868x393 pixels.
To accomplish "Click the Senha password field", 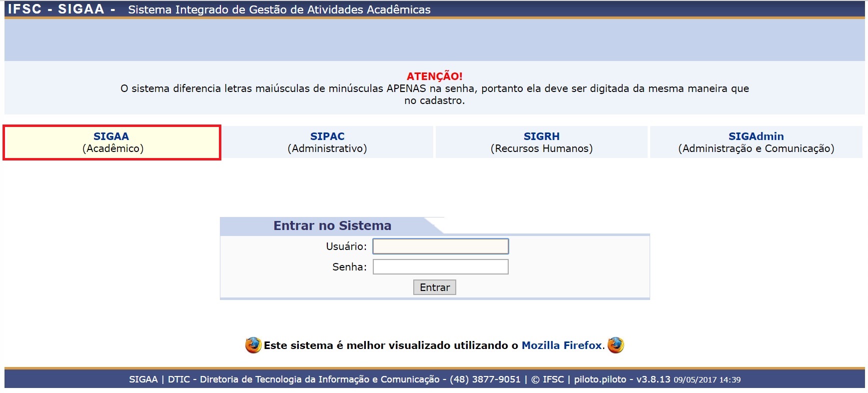I will coord(441,267).
